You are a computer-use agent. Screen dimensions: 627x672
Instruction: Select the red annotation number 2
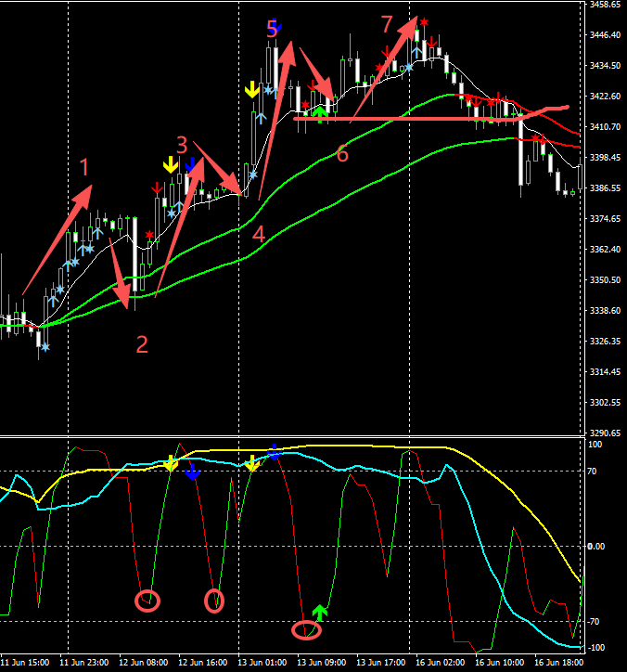pyautogui.click(x=142, y=345)
